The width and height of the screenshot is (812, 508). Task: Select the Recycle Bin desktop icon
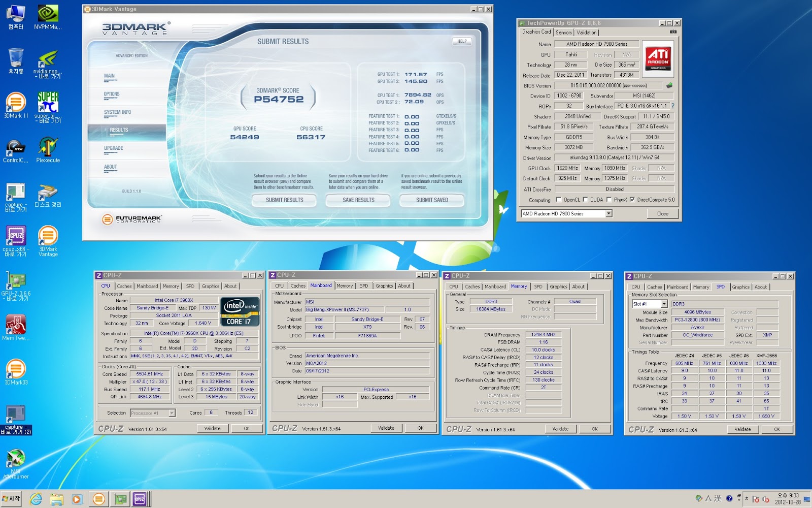[16, 61]
